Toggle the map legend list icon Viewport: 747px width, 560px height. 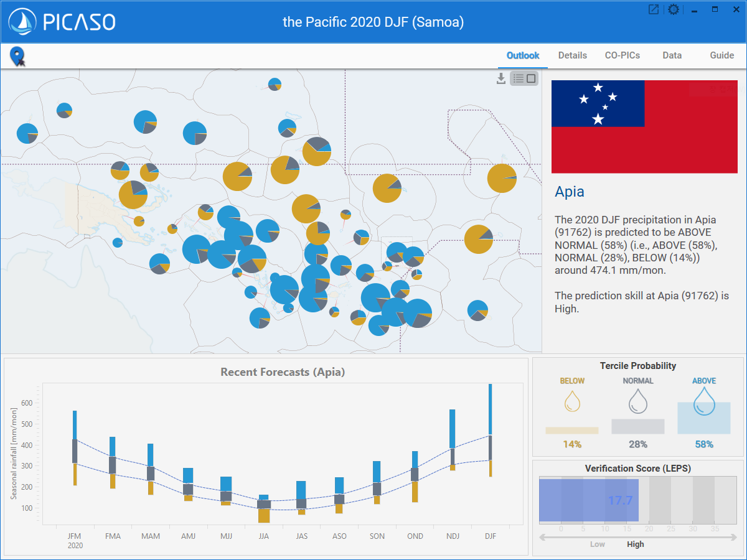pos(519,78)
